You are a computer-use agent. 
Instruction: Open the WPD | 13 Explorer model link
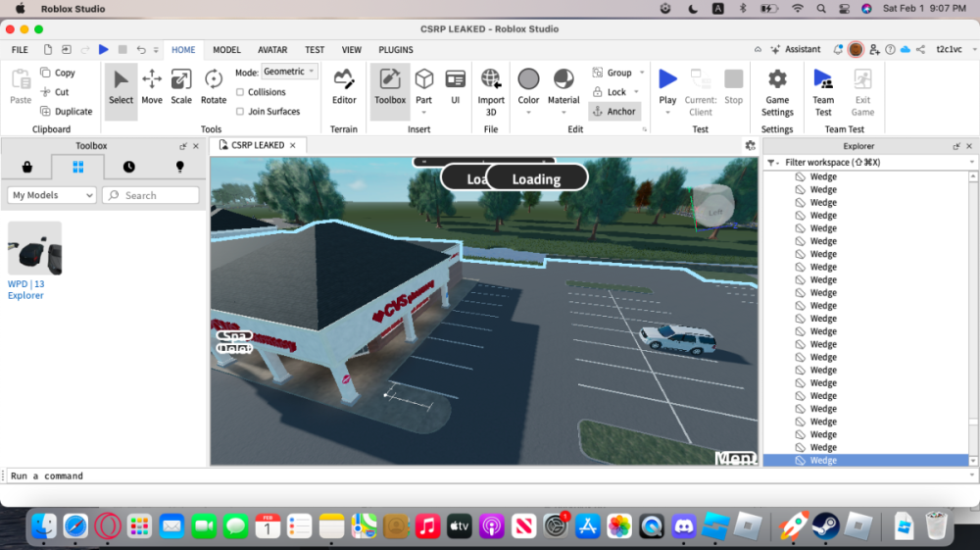(25, 289)
